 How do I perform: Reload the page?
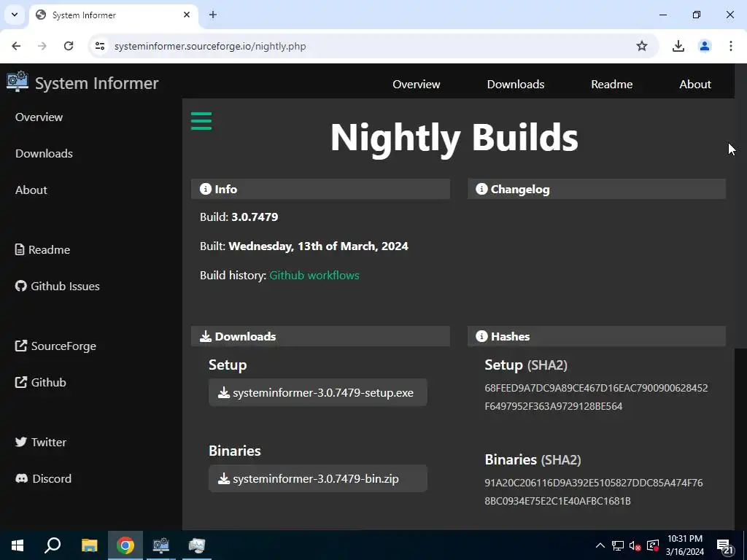pos(69,46)
